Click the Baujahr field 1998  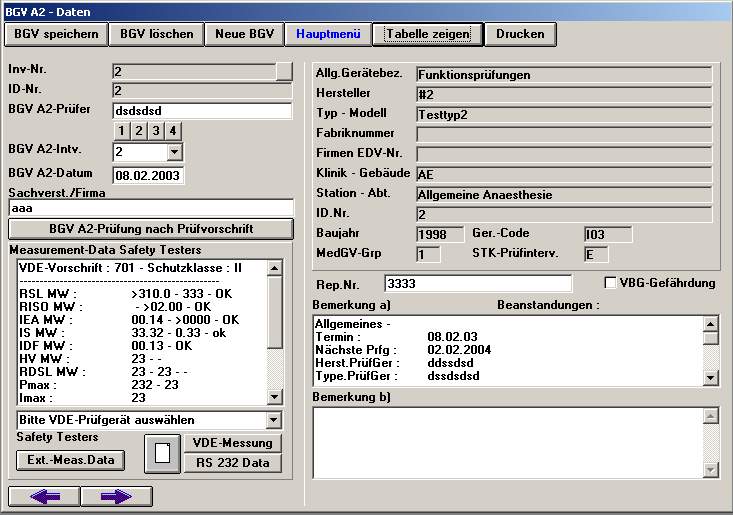[440, 235]
